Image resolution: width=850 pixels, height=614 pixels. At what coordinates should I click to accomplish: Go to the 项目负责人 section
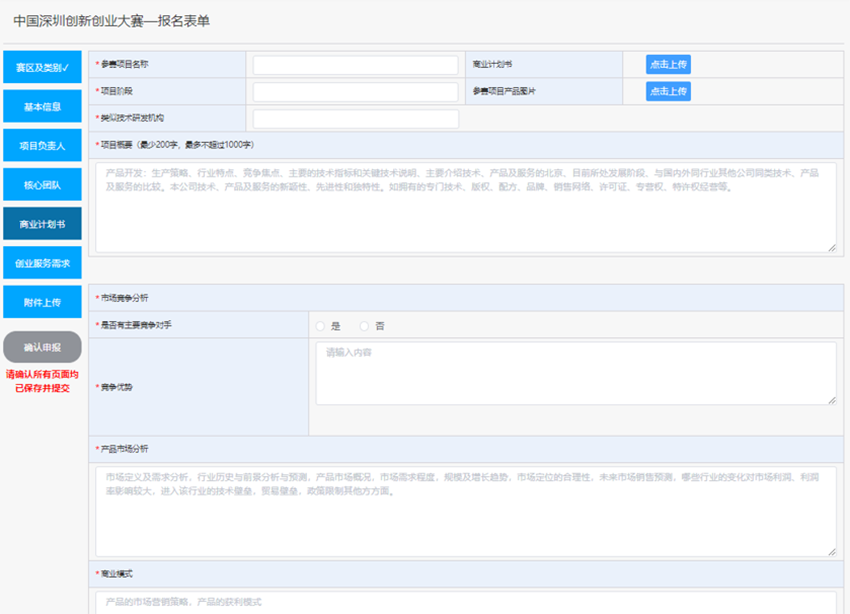(x=42, y=146)
